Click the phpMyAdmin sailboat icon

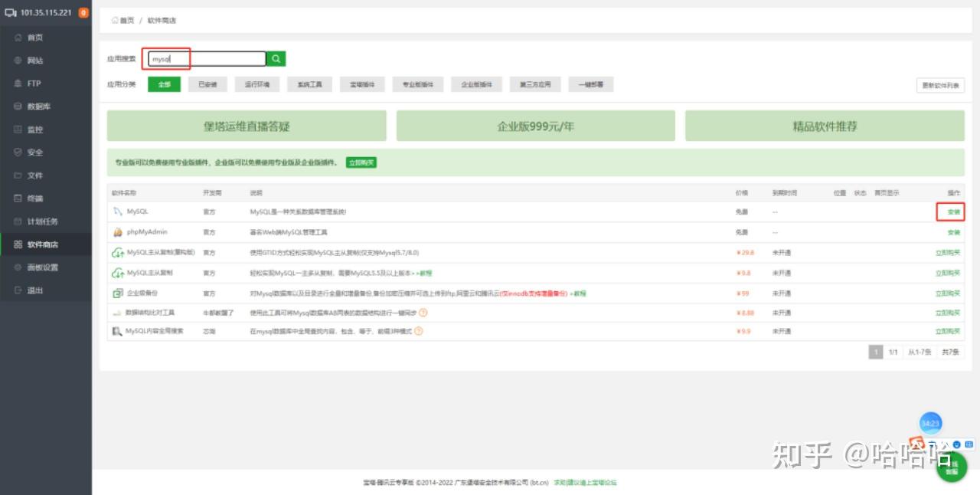pos(118,232)
